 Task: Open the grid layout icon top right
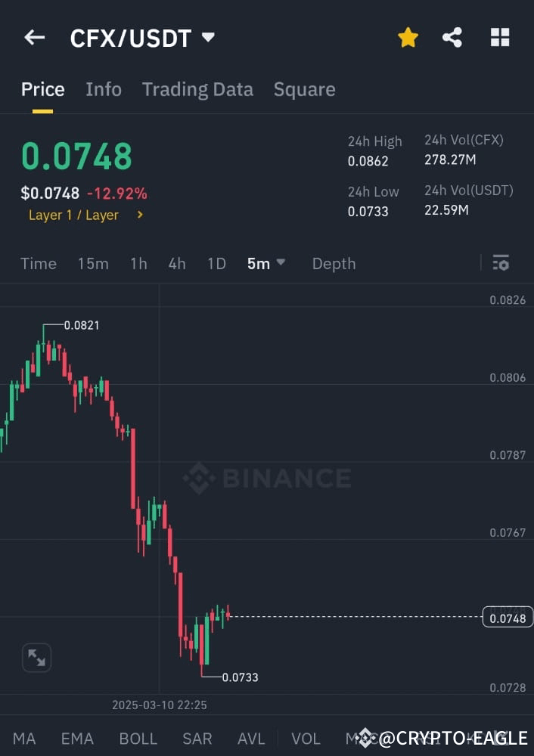click(x=500, y=37)
